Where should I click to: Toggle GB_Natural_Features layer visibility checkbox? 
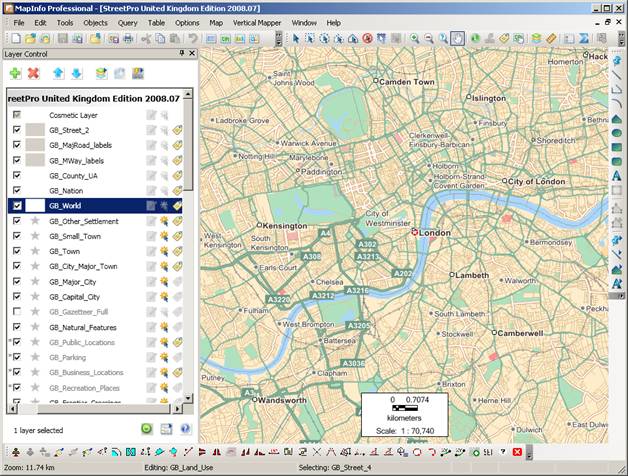[17, 327]
